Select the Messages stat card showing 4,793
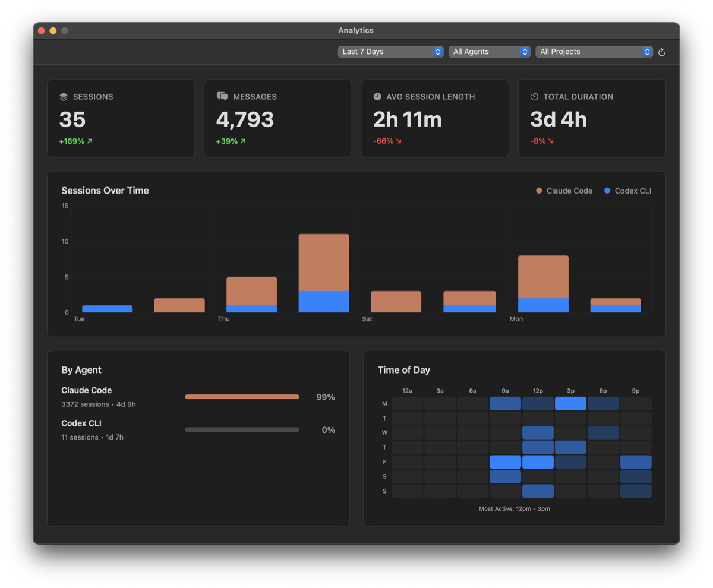 click(277, 118)
